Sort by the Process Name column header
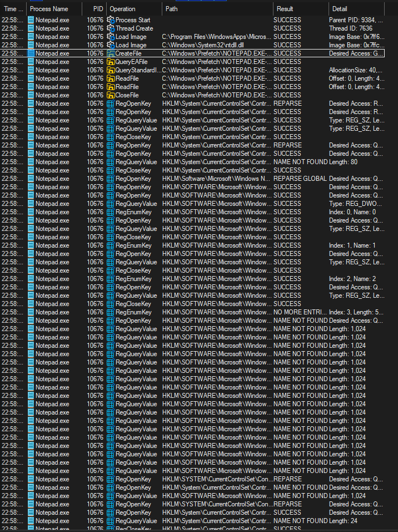The image size is (398, 532). point(49,9)
